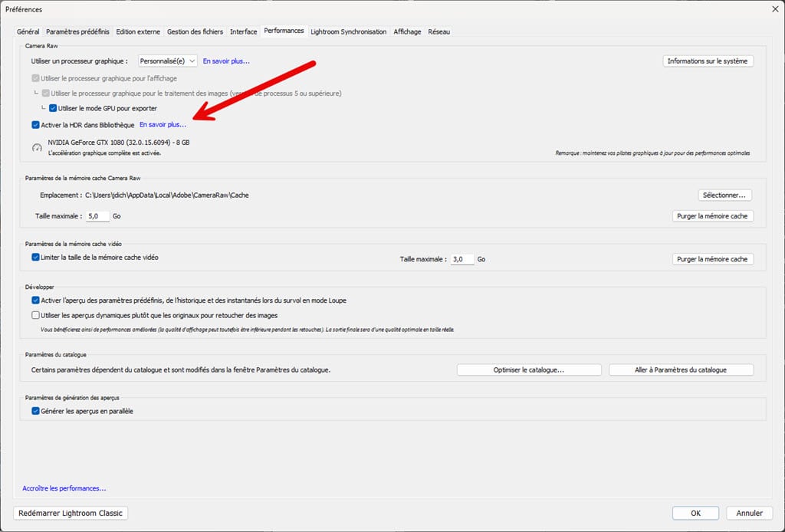Viewport: 785px width, 532px height.
Task: Disable Activer l'aperçu des paramètres prédéfinis
Action: click(x=35, y=300)
